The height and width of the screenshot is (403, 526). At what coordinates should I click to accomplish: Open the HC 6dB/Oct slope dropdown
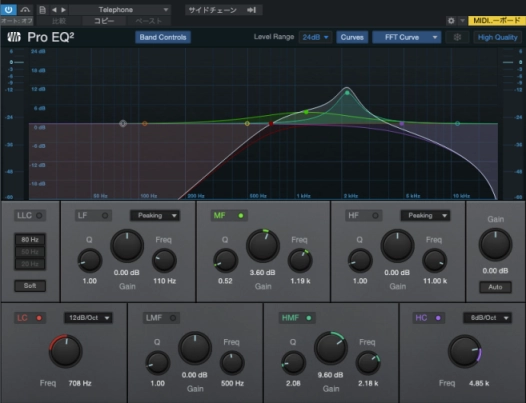point(487,318)
